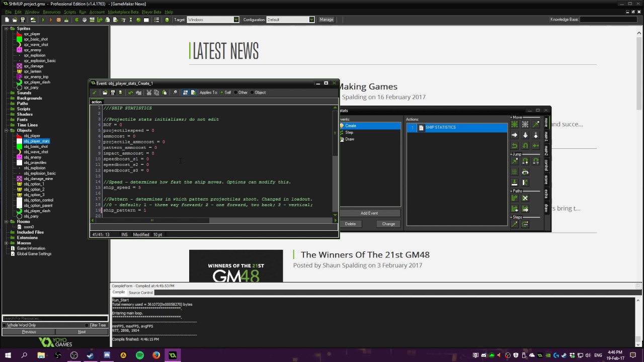The height and width of the screenshot is (362, 644).
Task: Select the Jump to Position action icon
Action: click(515, 161)
